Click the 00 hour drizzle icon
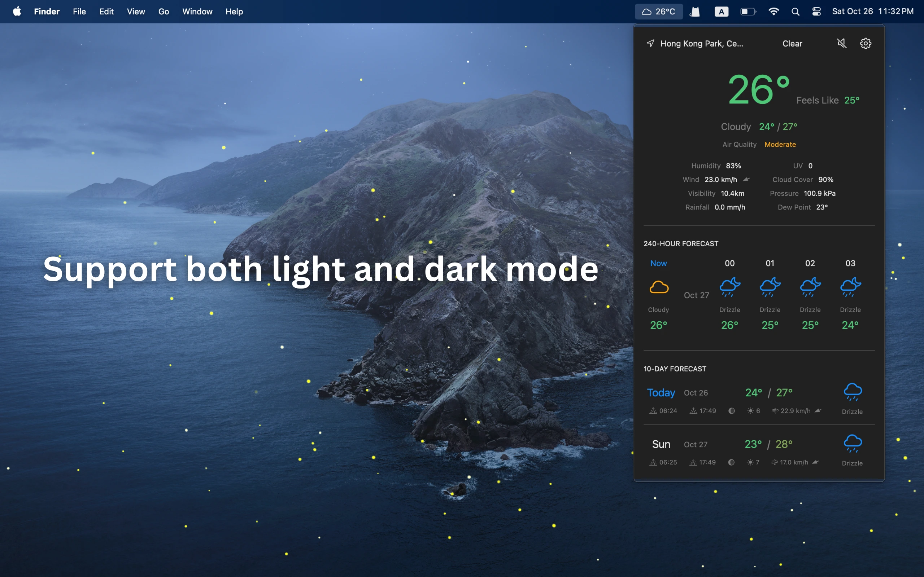Screen dimensions: 924x577 [729, 287]
